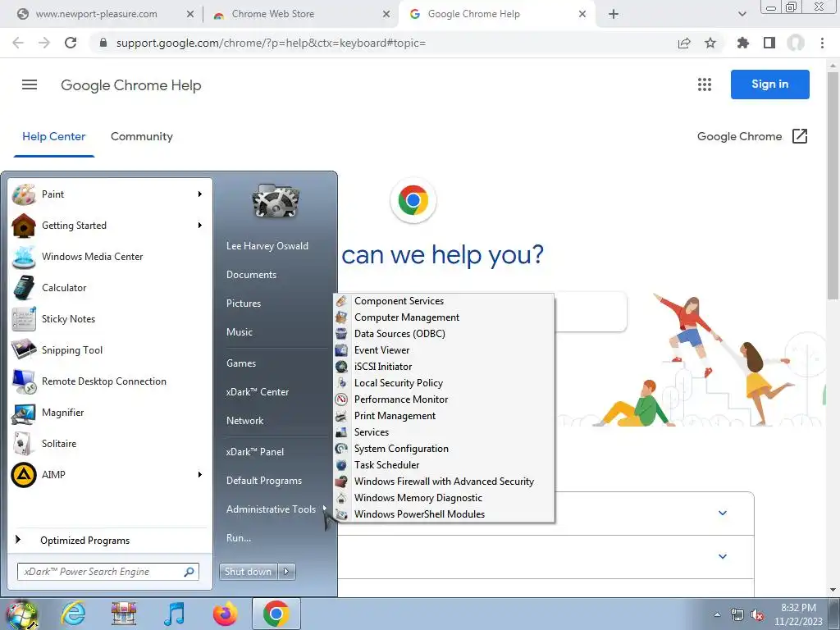The height and width of the screenshot is (630, 840).
Task: Open Default Programs link
Action: click(x=264, y=481)
